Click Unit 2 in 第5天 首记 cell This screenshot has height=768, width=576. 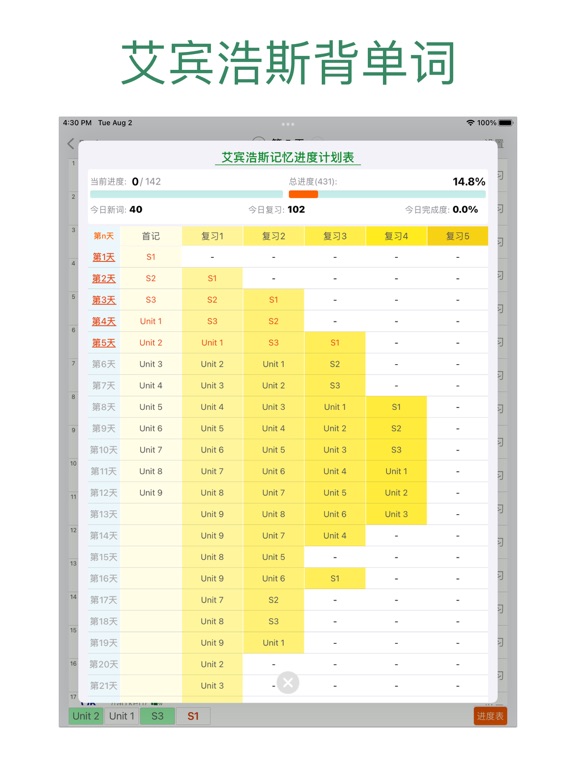151,343
